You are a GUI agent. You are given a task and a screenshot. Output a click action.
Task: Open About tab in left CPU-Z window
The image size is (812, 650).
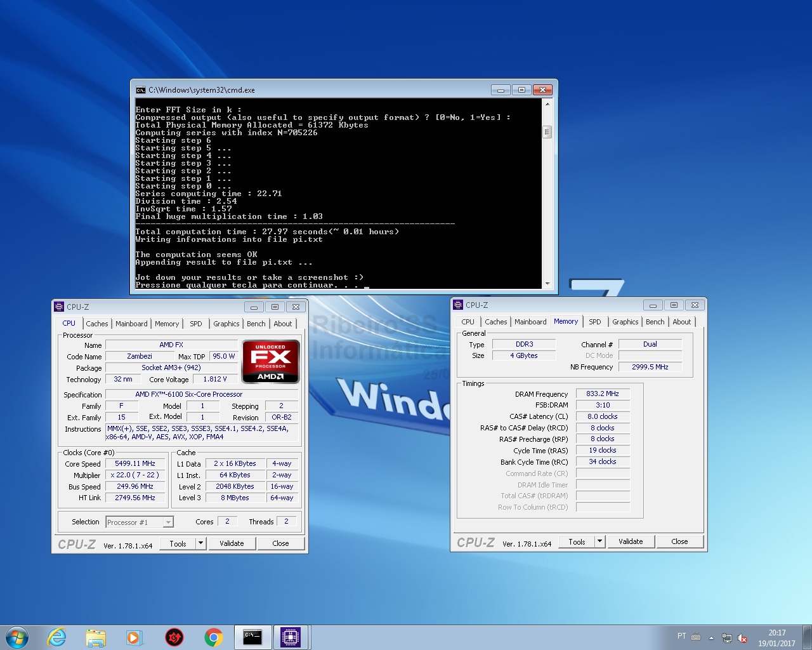pyautogui.click(x=283, y=324)
